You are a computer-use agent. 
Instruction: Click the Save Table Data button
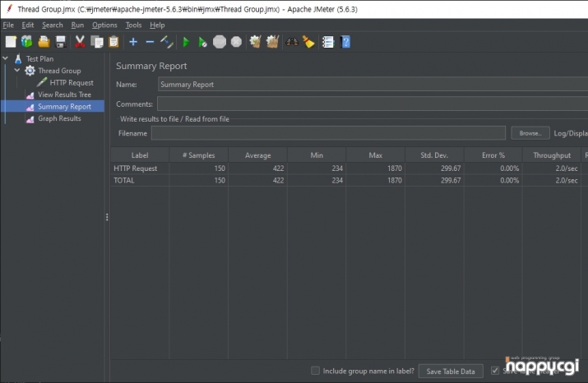[451, 371]
